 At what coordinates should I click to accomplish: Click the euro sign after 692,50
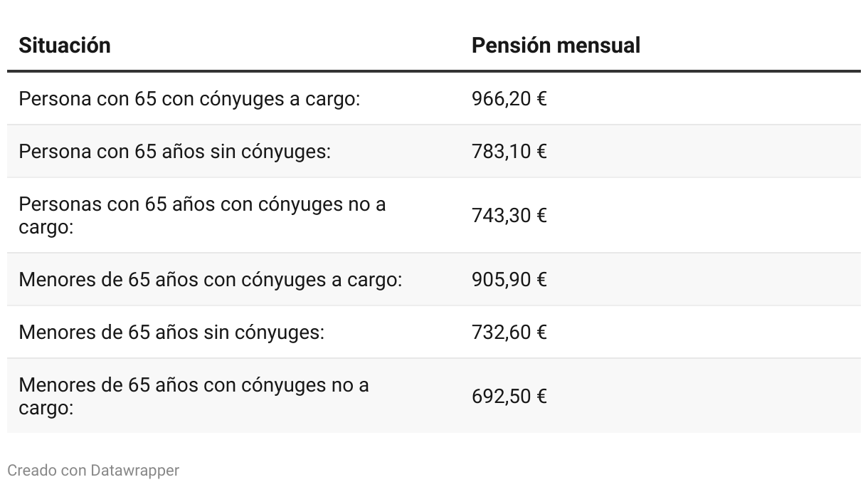(541, 397)
